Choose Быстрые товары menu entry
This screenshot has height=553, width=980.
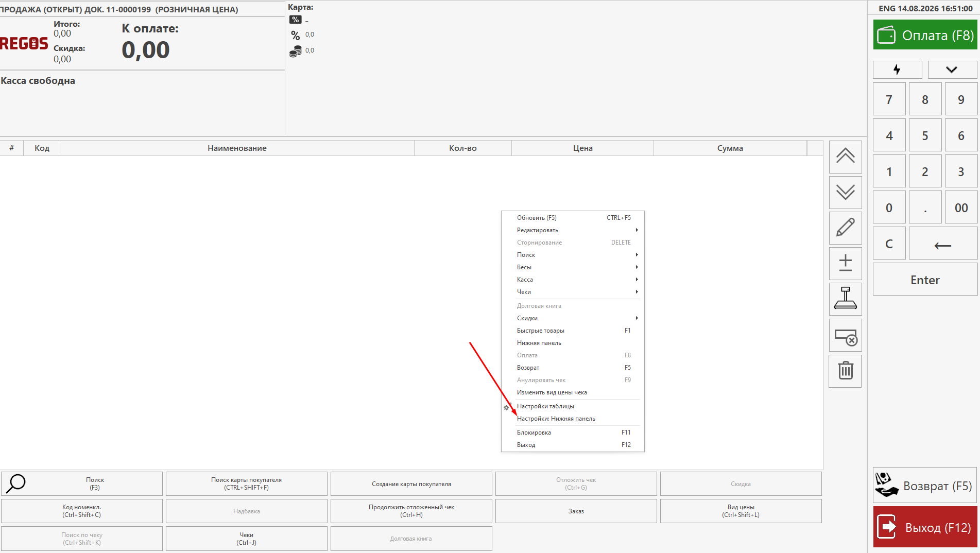(573, 331)
